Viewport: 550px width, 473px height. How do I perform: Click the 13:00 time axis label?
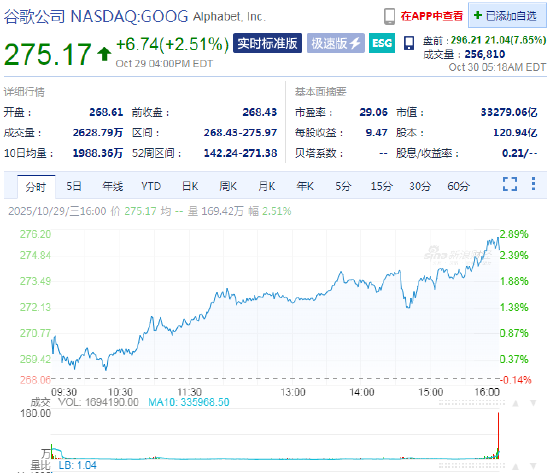pyautogui.click(x=293, y=392)
